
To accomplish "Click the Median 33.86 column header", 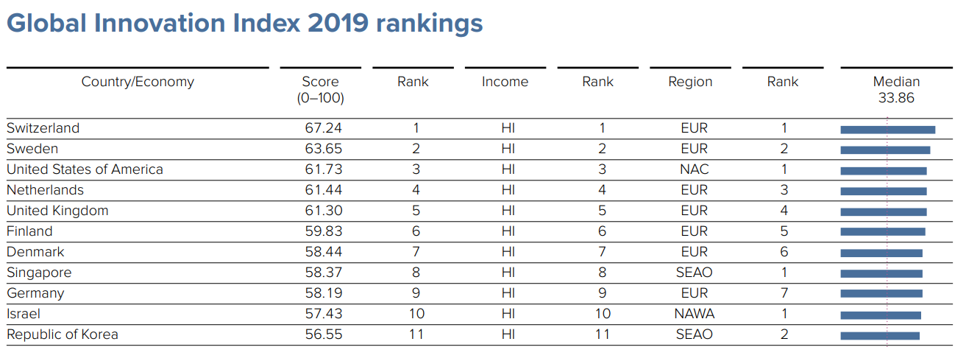I will tap(896, 89).
